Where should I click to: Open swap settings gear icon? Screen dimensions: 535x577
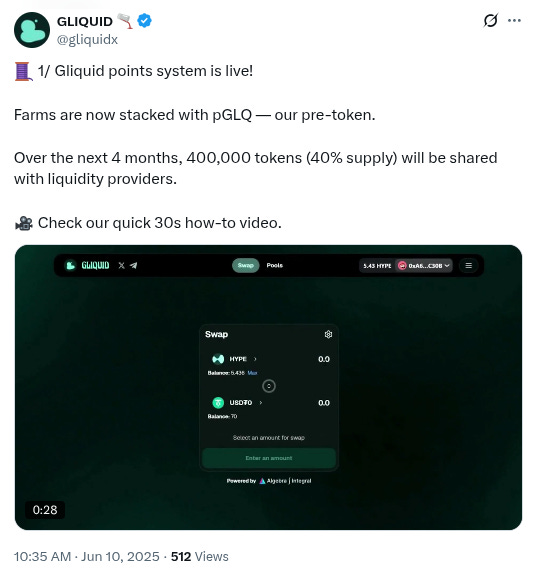click(328, 334)
